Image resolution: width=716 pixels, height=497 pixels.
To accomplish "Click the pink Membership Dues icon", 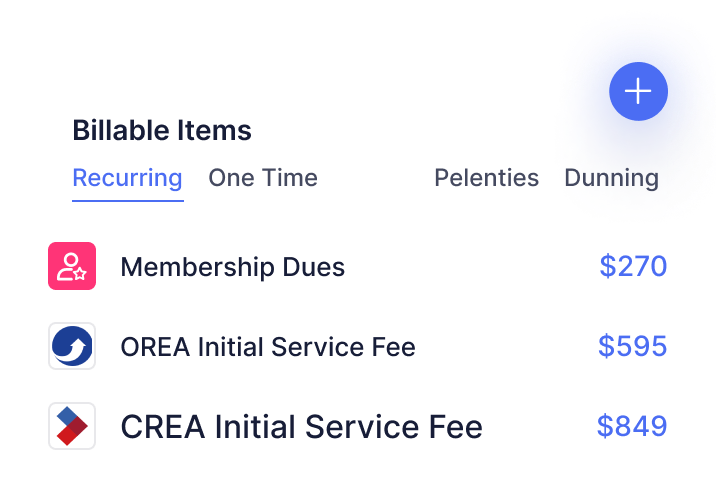I will [x=72, y=266].
